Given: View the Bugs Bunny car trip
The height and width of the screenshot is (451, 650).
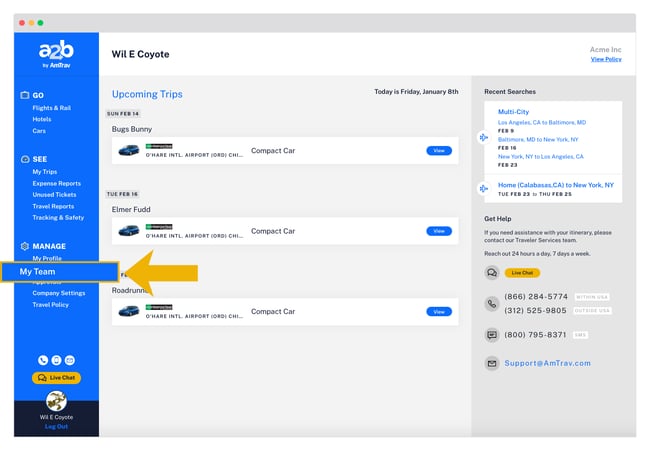Looking at the screenshot, I should click(x=438, y=151).
